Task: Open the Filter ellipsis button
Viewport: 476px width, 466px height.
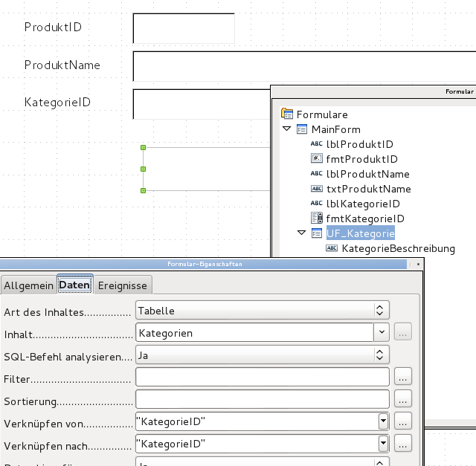Action: click(403, 376)
